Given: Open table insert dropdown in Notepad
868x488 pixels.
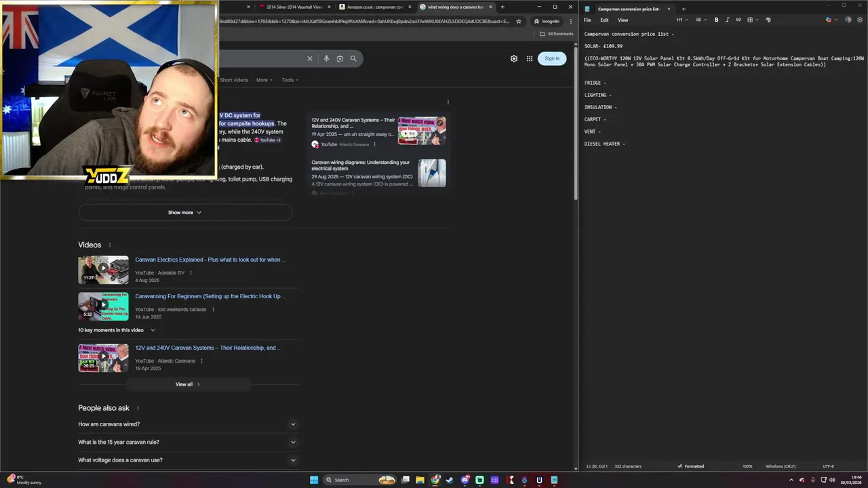Looking at the screenshot, I should (752, 20).
